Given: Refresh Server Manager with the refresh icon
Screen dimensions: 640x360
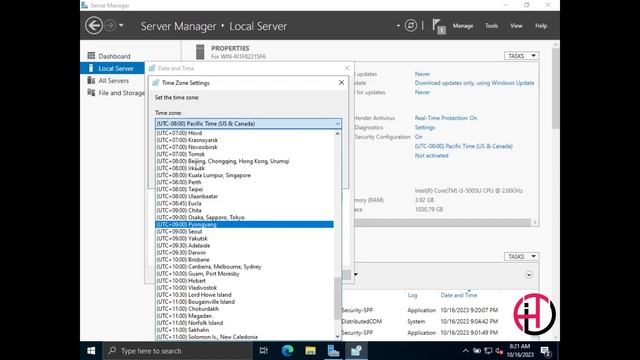Looking at the screenshot, I should (x=411, y=26).
